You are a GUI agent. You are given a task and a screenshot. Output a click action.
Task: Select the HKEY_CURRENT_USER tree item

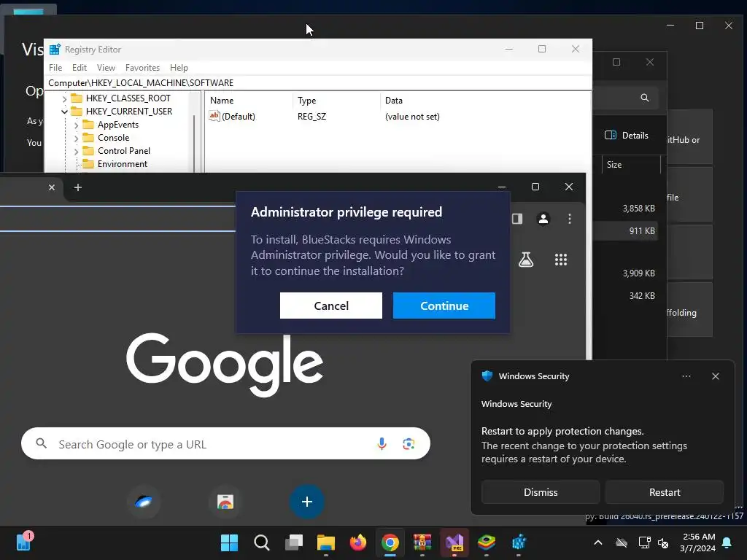(128, 112)
